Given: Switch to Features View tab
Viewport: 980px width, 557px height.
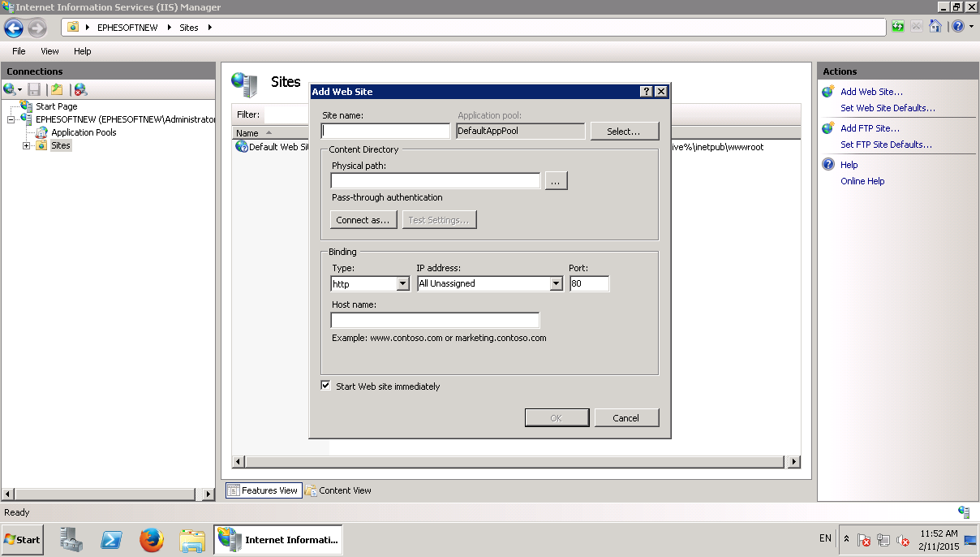Looking at the screenshot, I should 264,490.
